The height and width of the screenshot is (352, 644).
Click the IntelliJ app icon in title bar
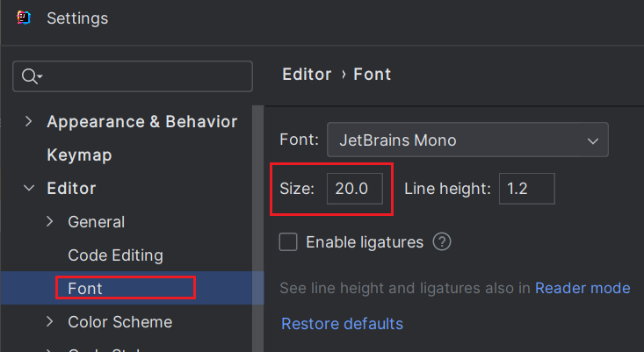coord(24,18)
